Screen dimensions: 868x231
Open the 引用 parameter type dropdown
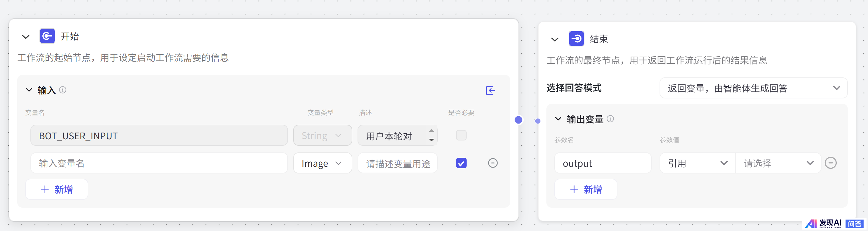697,163
